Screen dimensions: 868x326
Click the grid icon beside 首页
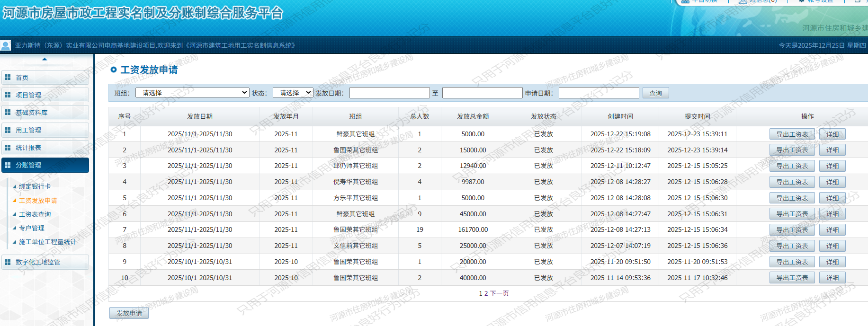pyautogui.click(x=8, y=77)
